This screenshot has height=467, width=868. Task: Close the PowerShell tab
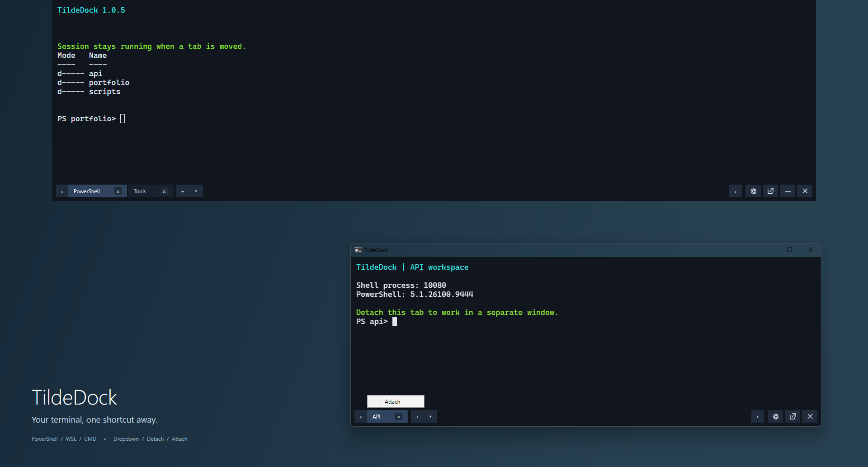(118, 191)
